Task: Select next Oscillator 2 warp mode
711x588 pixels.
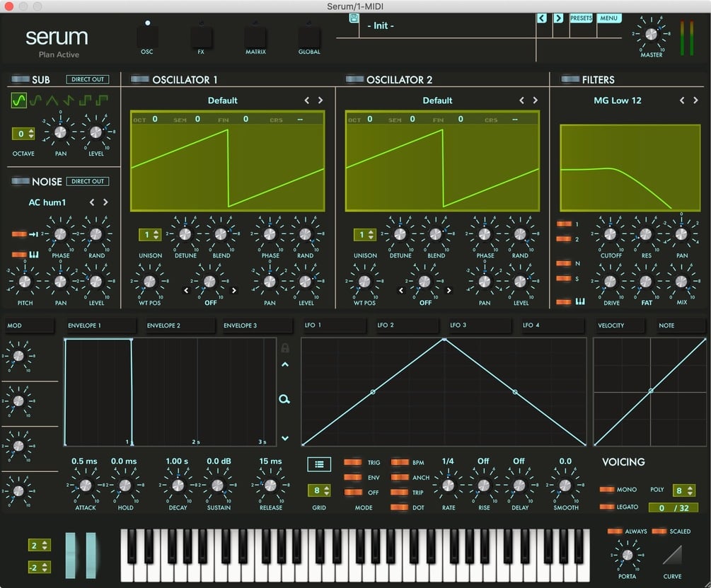Action: pyautogui.click(x=449, y=290)
